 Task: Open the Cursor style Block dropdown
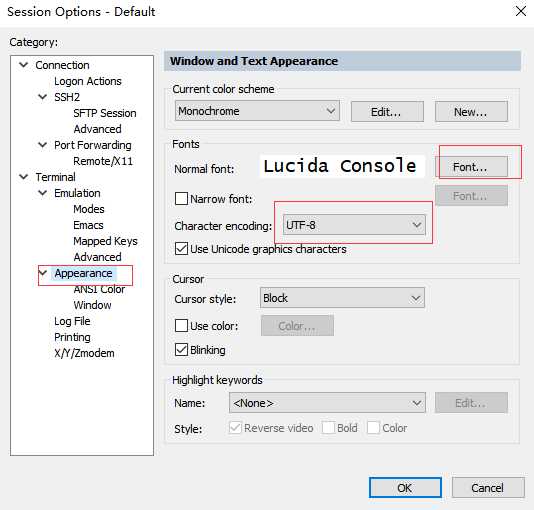click(x=342, y=298)
